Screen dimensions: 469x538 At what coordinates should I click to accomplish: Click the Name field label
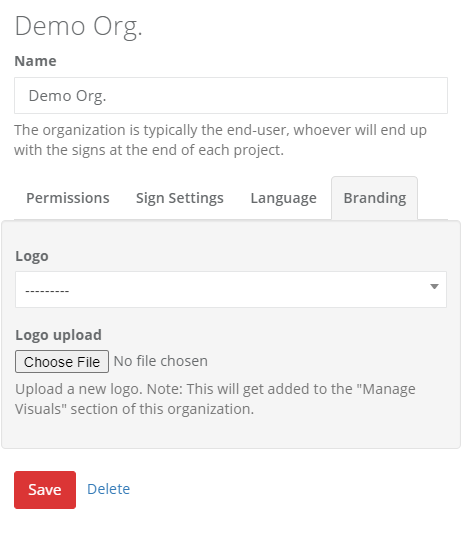point(35,61)
